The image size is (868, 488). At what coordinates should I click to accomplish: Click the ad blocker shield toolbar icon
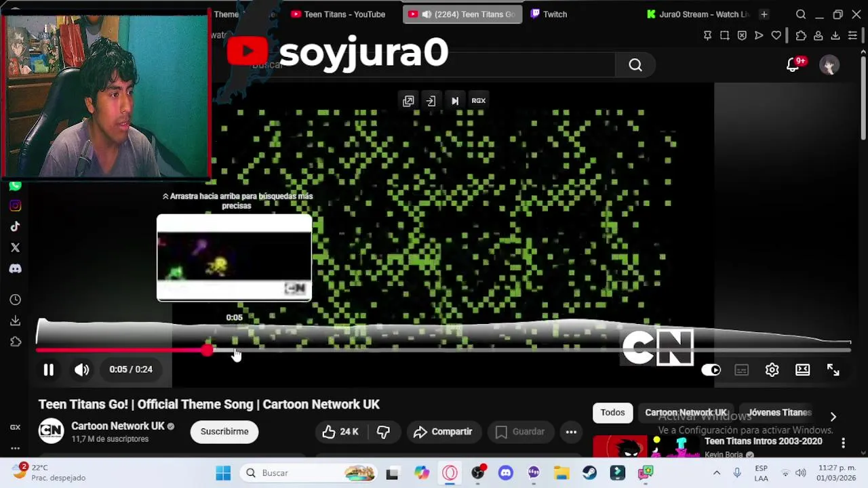click(742, 35)
